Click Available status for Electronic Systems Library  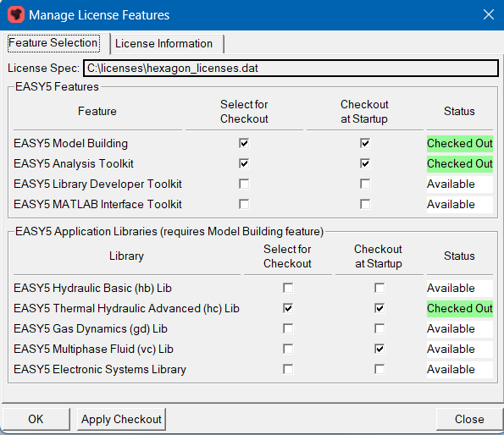[x=460, y=369]
